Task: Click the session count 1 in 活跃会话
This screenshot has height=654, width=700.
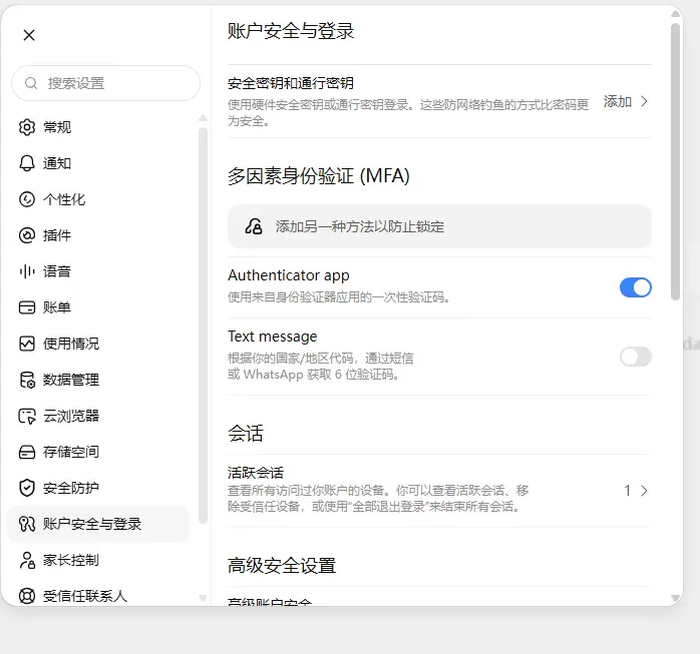Action: 627,491
